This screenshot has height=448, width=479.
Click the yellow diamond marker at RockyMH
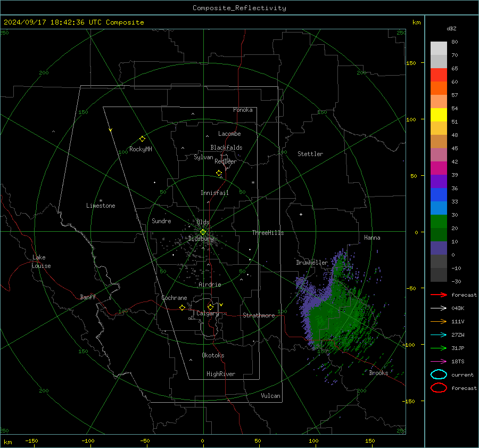click(x=142, y=139)
